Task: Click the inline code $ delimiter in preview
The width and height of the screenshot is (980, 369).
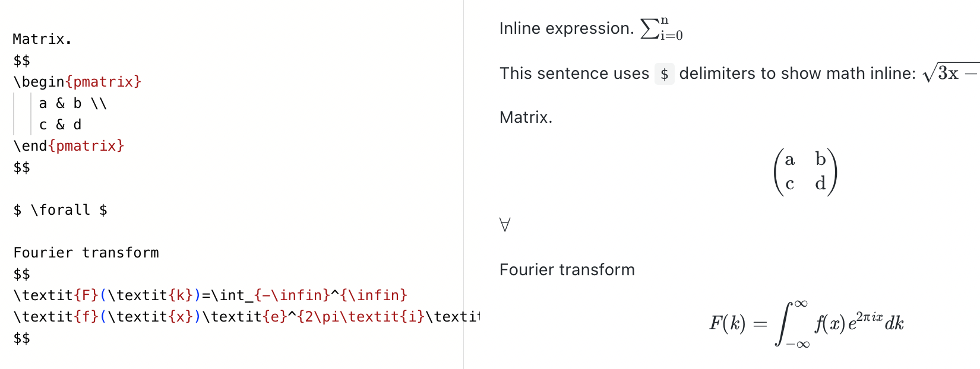Action: [665, 74]
